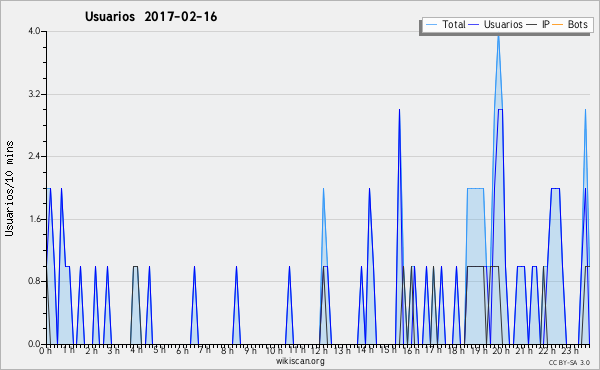Click the 3.2 y-axis value

click(34, 94)
